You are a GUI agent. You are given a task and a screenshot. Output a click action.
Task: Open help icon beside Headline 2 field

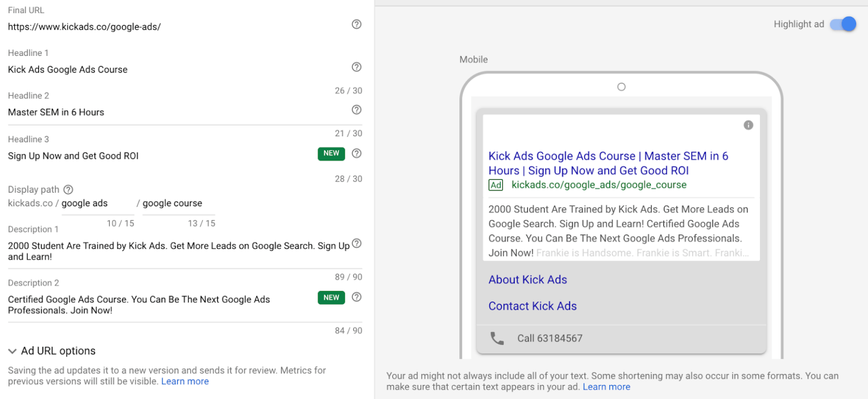(x=357, y=110)
